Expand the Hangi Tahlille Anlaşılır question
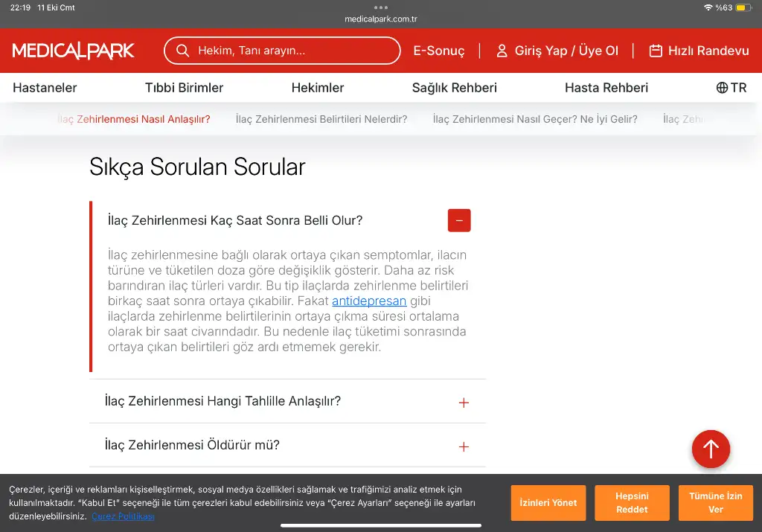The width and height of the screenshot is (762, 532). (464, 403)
